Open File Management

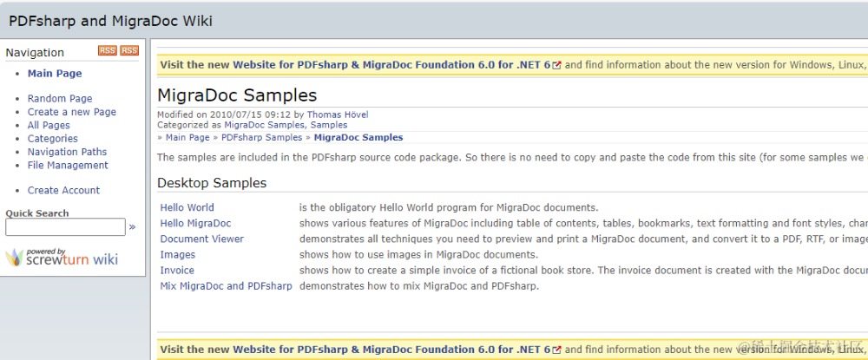tap(68, 165)
